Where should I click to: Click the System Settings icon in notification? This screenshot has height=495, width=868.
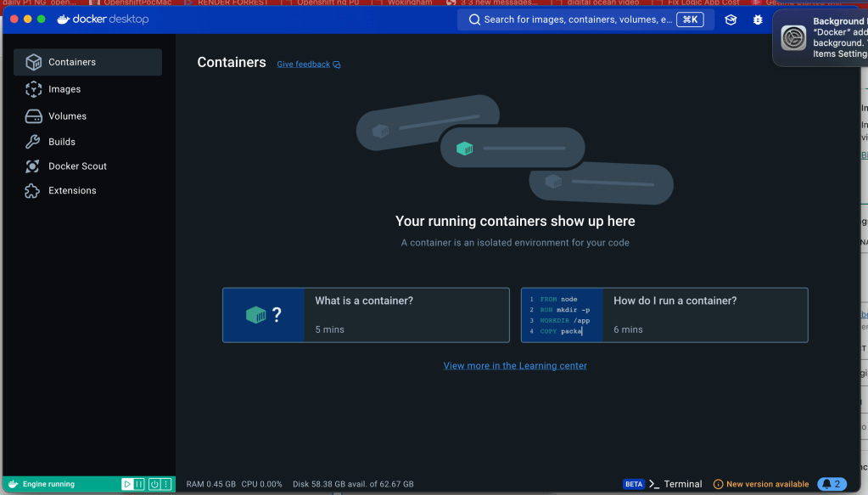click(793, 37)
